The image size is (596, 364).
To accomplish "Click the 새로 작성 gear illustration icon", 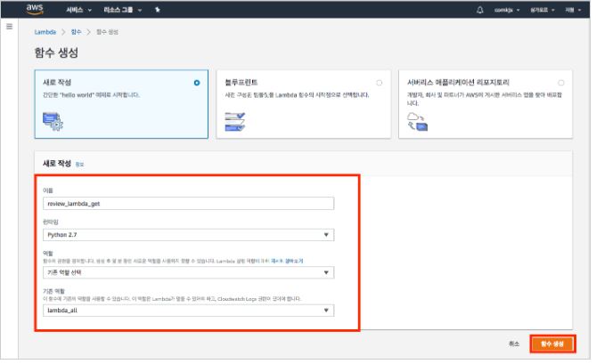I will point(52,121).
